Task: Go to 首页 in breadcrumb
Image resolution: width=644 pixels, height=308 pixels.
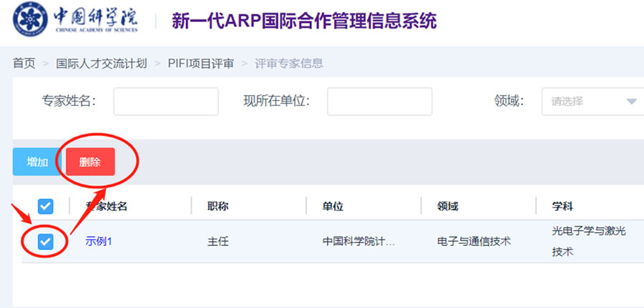Action: tap(24, 63)
